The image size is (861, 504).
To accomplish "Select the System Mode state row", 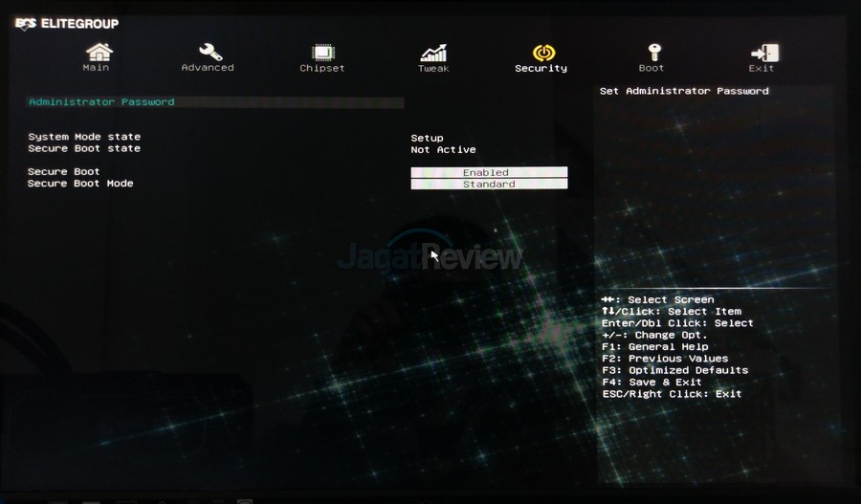I will point(84,137).
